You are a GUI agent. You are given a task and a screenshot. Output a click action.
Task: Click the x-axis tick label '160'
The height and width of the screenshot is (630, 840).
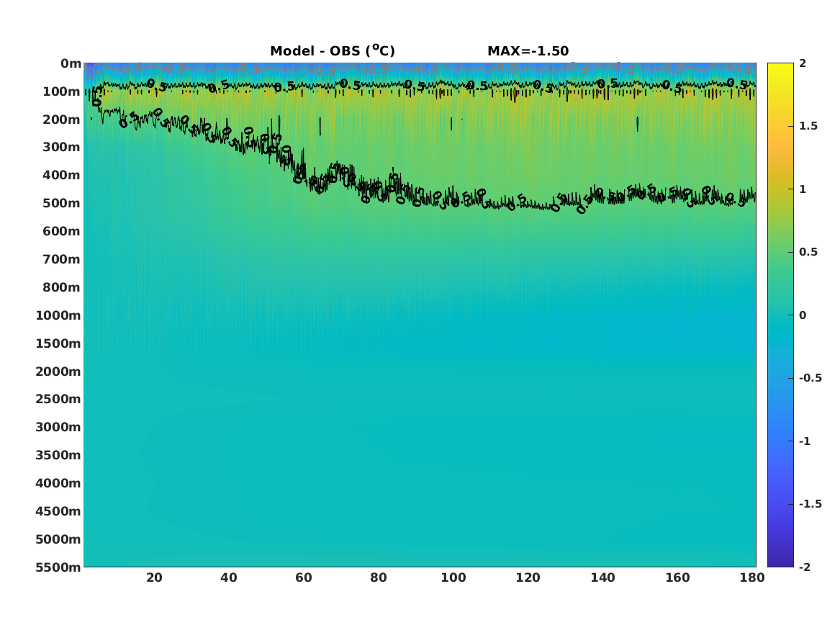click(x=677, y=577)
